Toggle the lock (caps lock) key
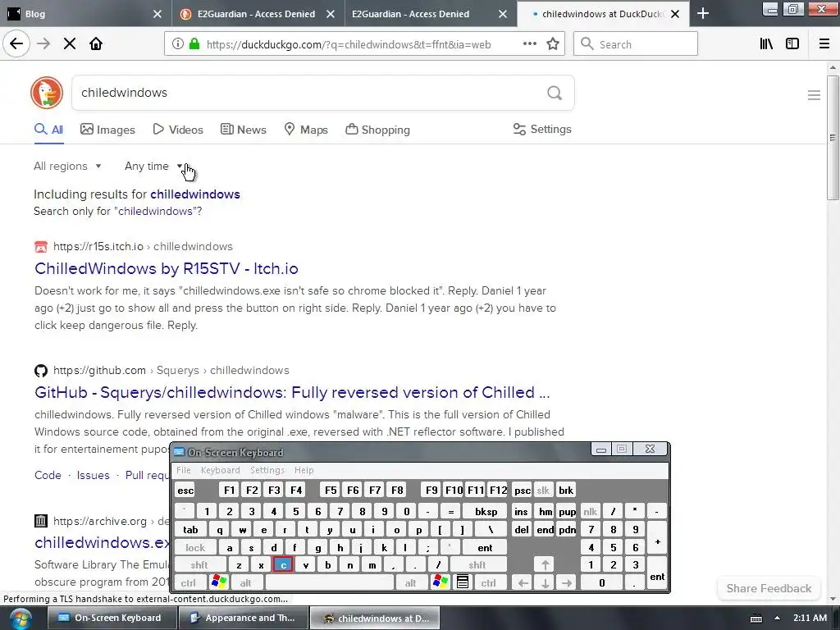The height and width of the screenshot is (630, 840). [x=195, y=547]
